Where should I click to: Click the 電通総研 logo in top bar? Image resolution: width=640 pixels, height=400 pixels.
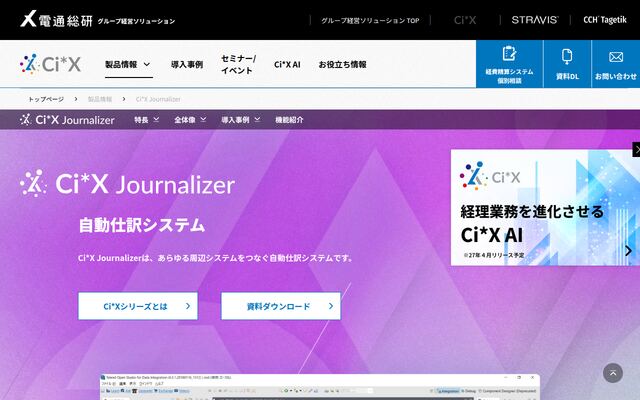(x=56, y=20)
